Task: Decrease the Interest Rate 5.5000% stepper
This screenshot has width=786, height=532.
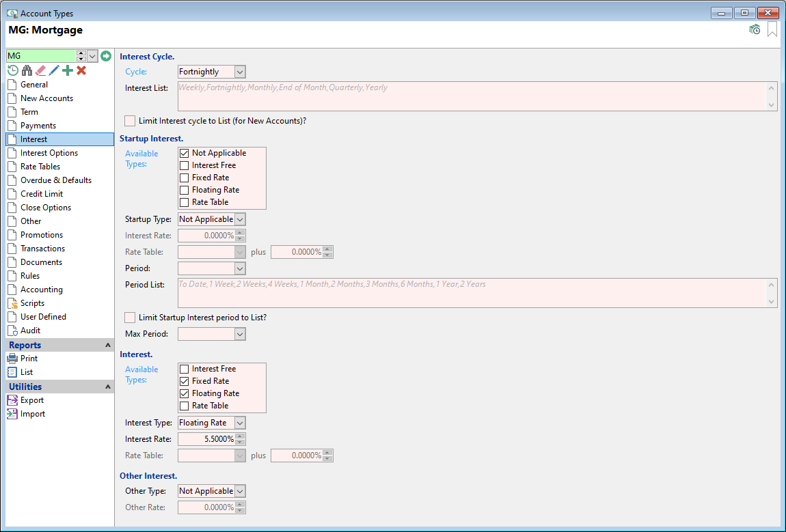Action: click(240, 443)
